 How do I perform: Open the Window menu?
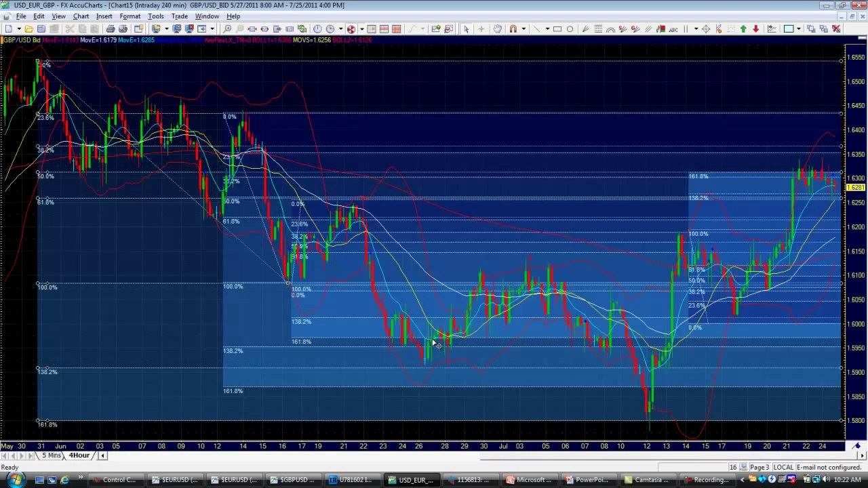(x=207, y=16)
